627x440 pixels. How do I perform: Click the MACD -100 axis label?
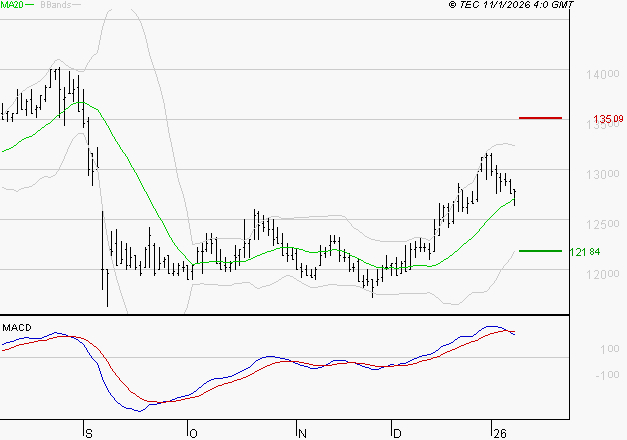[607, 375]
